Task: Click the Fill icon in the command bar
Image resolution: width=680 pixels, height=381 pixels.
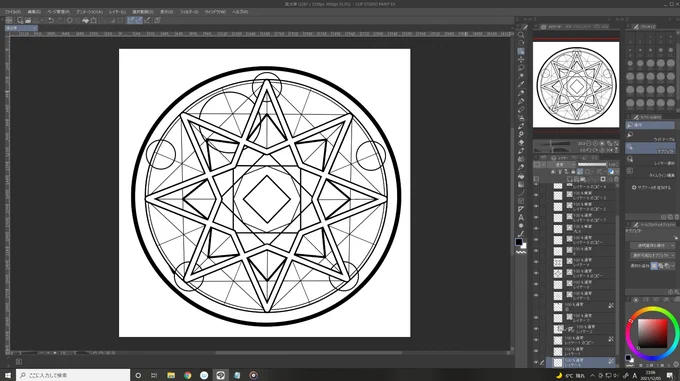Action: [x=85, y=20]
